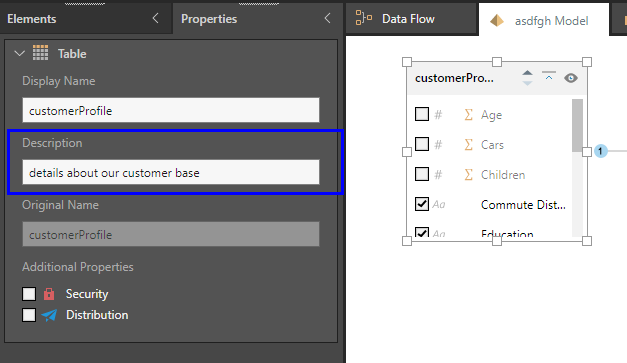This screenshot has width=627, height=363.
Task: Collapse the Elements panel arrow
Action: (x=156, y=18)
